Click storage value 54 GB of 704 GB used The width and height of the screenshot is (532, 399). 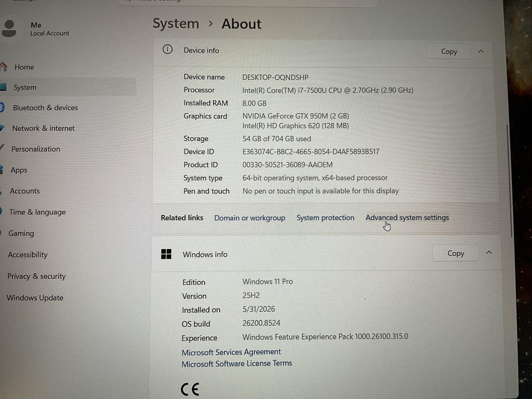276,138
